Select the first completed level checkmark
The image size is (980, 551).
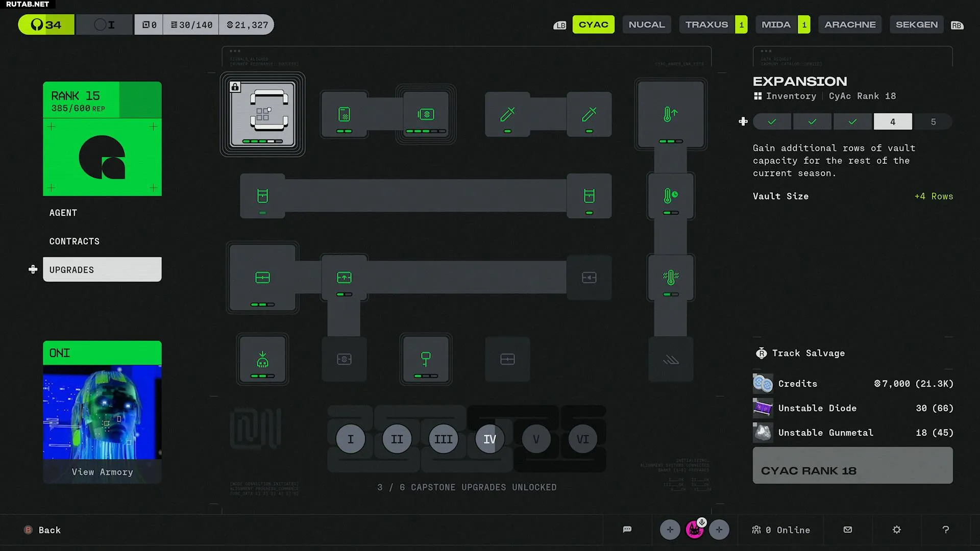[x=772, y=122]
